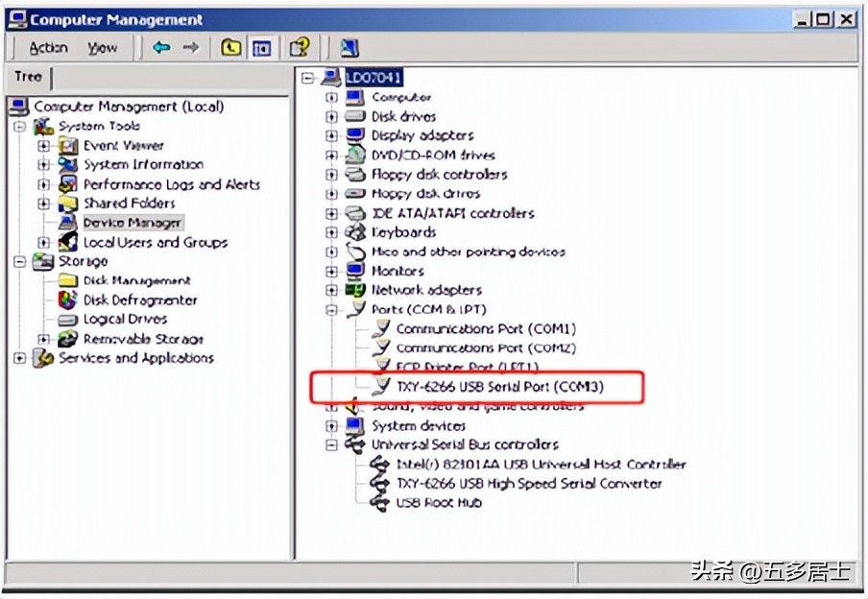Click the Up one level folder icon

coord(230,48)
